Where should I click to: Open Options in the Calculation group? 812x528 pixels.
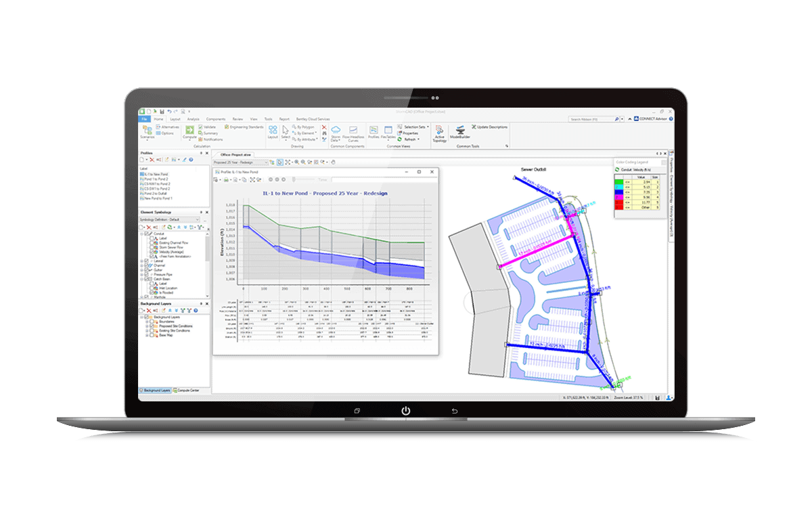[164, 133]
